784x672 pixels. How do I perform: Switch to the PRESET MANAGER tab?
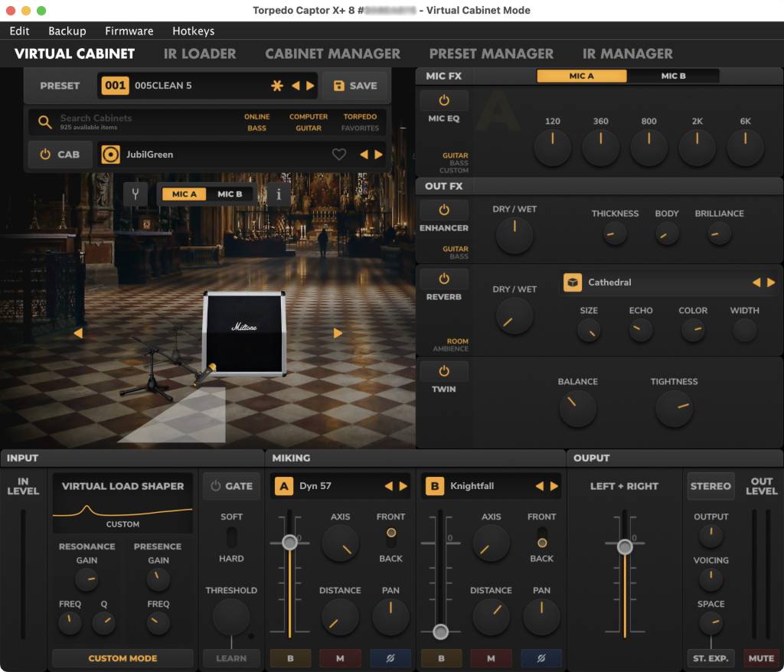[x=492, y=54]
